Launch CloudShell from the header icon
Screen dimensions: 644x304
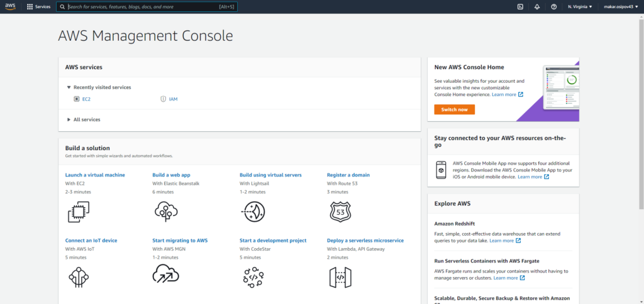[520, 6]
